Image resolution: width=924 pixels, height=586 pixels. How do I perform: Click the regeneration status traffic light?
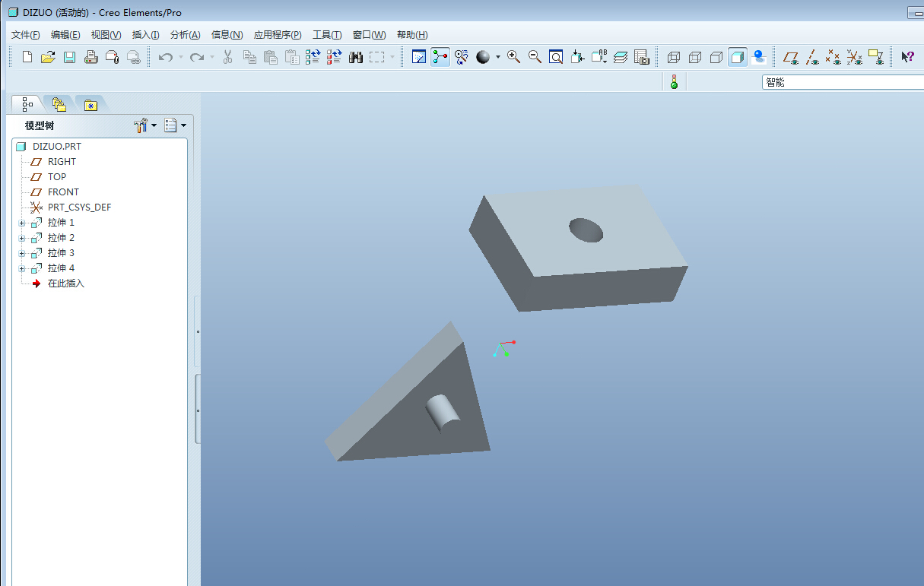pos(674,81)
